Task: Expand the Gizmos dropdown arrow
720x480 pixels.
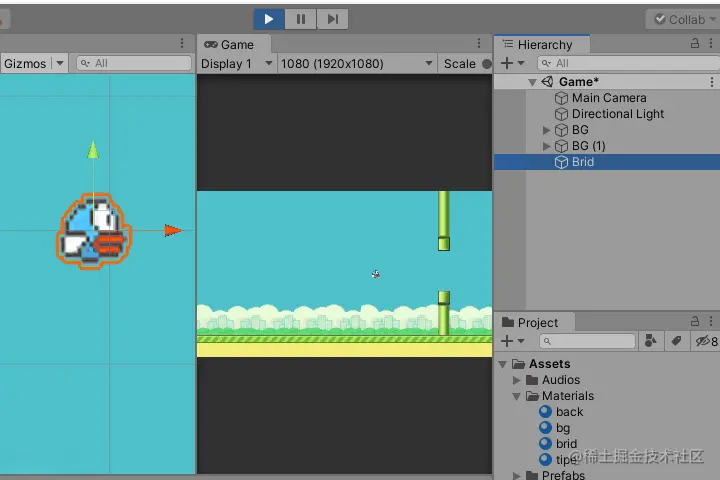Action: pos(60,63)
